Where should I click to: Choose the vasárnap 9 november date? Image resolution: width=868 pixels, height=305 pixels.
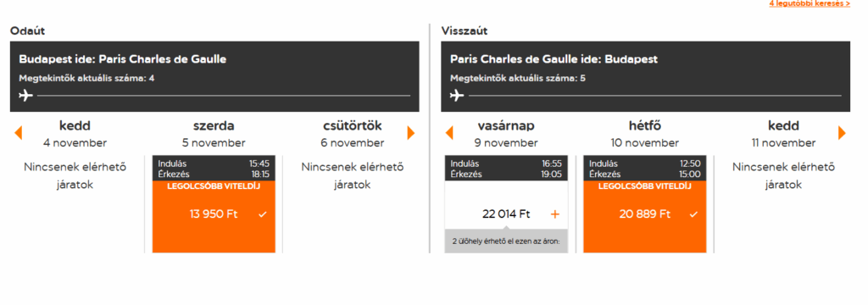click(x=506, y=134)
